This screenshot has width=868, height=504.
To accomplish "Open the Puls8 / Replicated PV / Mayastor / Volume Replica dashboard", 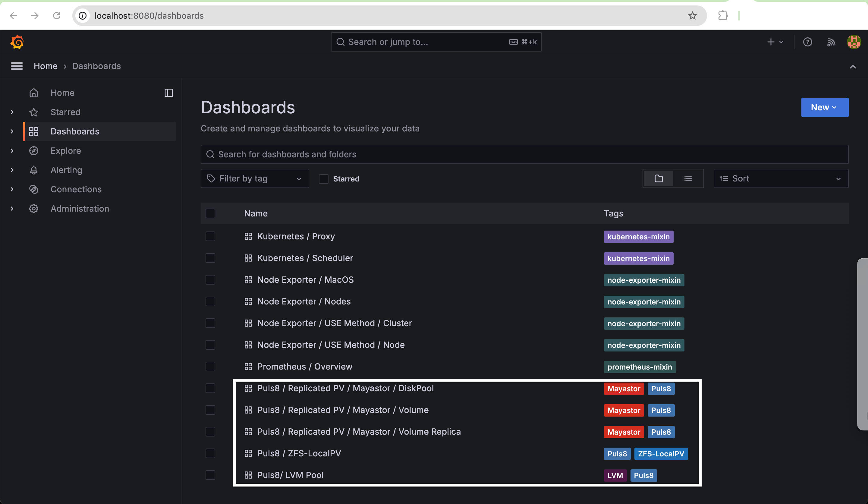I will [359, 432].
